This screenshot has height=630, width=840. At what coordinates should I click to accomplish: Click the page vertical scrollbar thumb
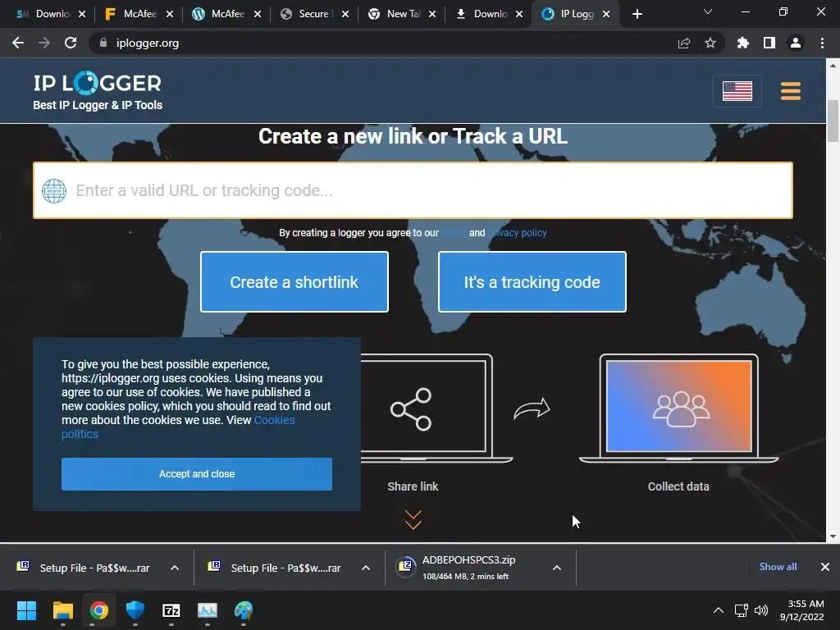[833, 121]
